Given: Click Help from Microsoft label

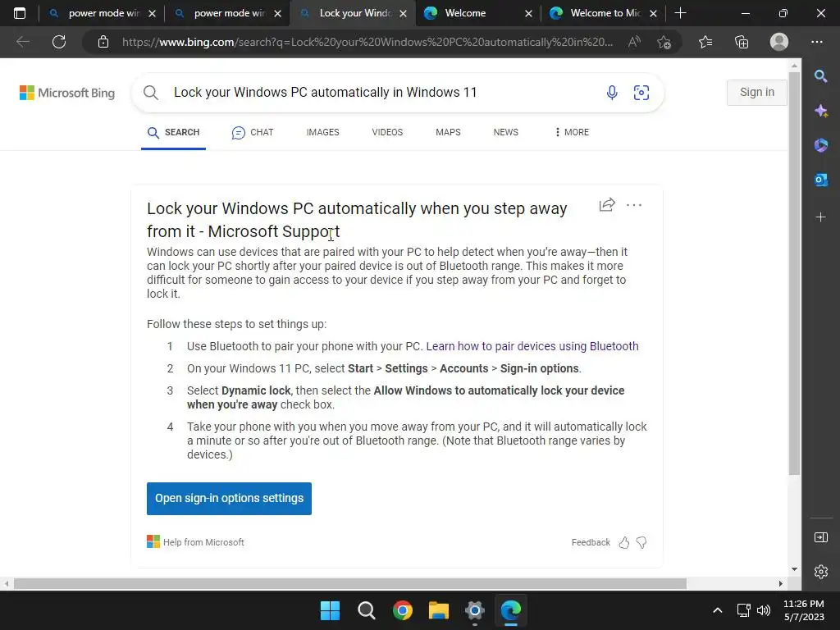Looking at the screenshot, I should tap(203, 543).
